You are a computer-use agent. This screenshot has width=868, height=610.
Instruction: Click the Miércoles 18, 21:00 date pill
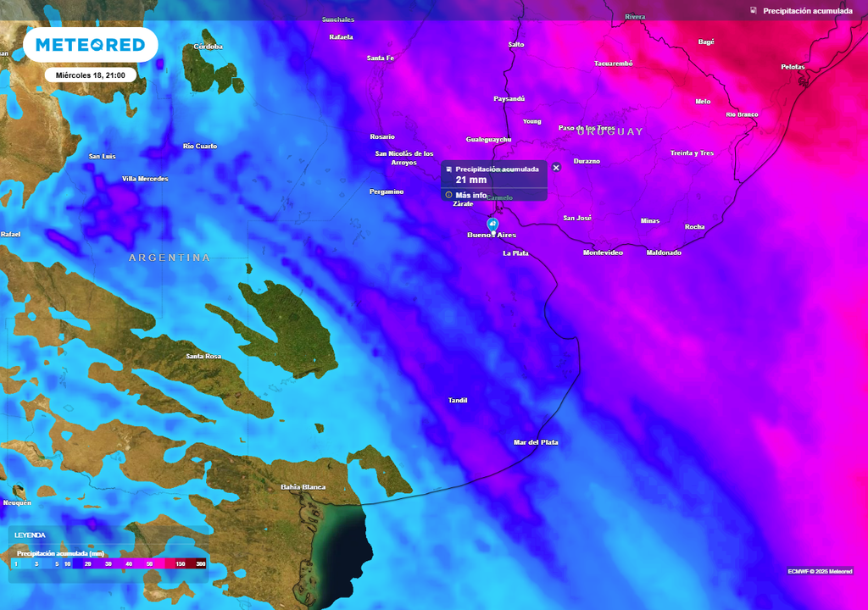click(90, 75)
